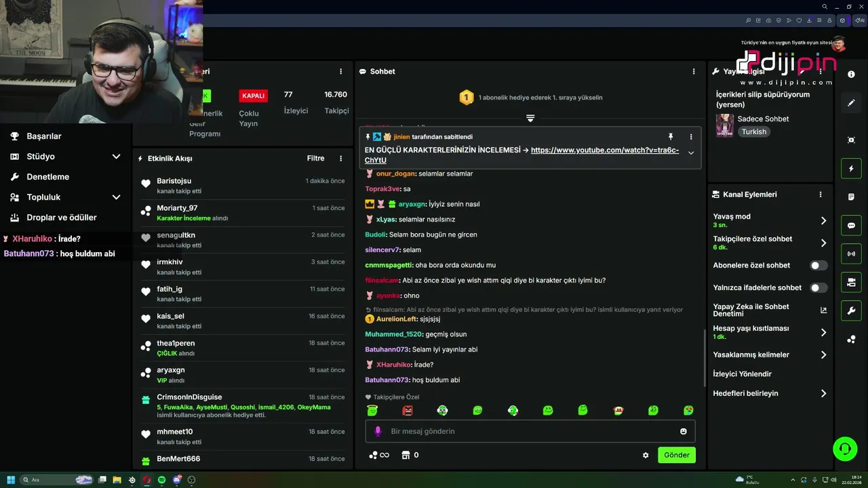868x488 pixels.
Task: Click the chat bubble icon in right rail
Action: (851, 226)
